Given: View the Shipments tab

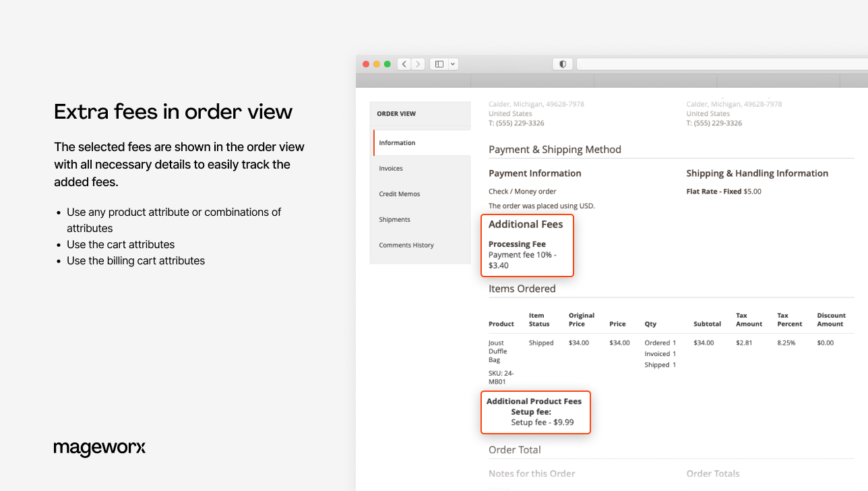Looking at the screenshot, I should [x=394, y=219].
